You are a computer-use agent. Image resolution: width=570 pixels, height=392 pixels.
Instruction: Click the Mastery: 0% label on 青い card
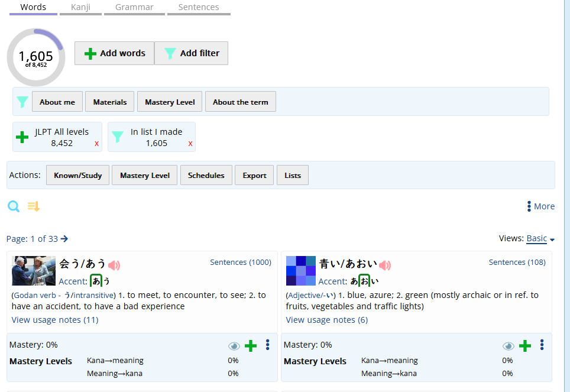pyautogui.click(x=308, y=345)
